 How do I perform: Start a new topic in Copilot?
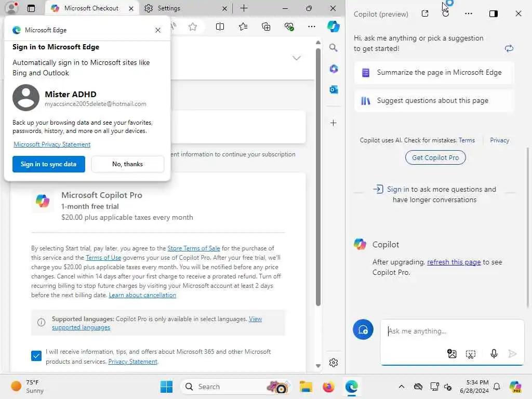tap(363, 330)
